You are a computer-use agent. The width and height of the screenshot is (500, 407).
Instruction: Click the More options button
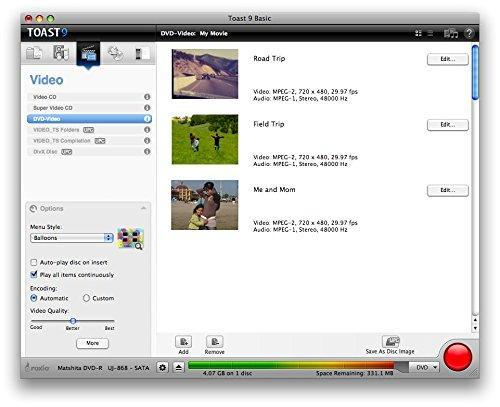point(92,343)
